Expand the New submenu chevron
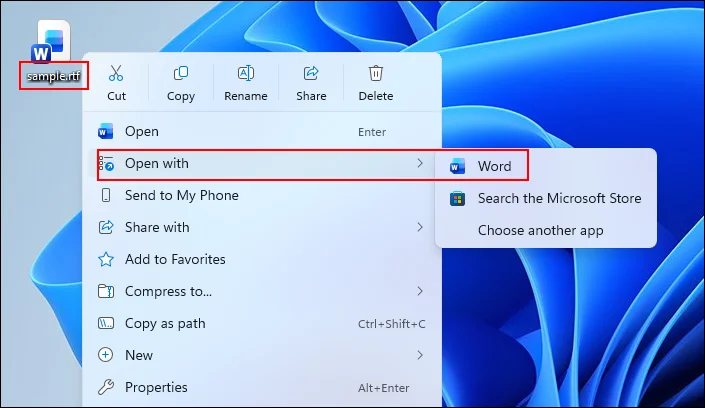The height and width of the screenshot is (408, 705). [420, 355]
